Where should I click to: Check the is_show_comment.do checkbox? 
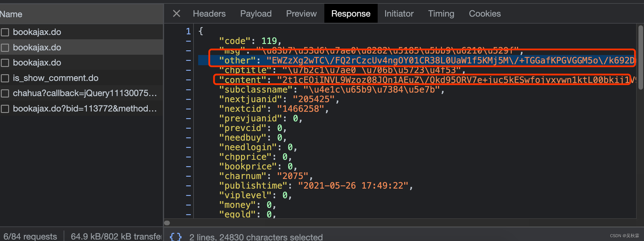pos(5,78)
